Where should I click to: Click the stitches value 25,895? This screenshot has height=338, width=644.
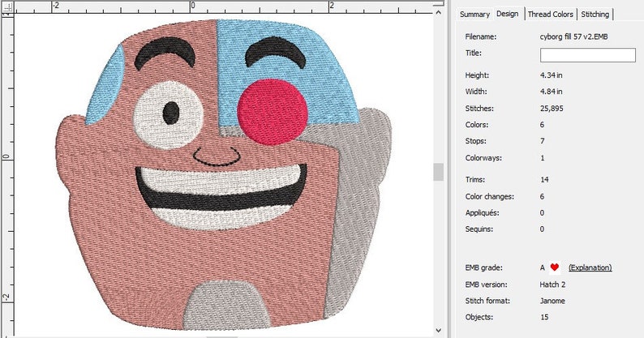point(552,109)
